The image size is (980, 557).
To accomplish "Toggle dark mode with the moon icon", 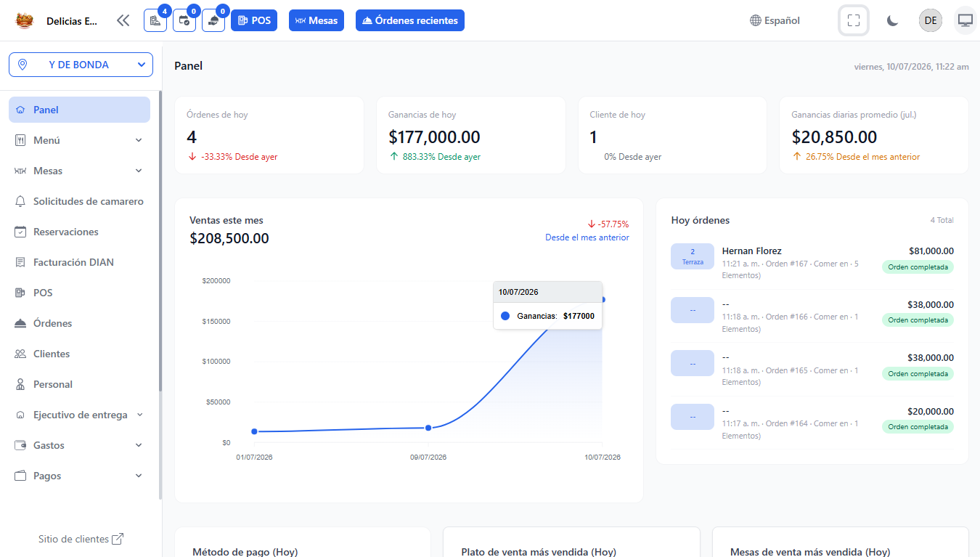I will (x=893, y=20).
